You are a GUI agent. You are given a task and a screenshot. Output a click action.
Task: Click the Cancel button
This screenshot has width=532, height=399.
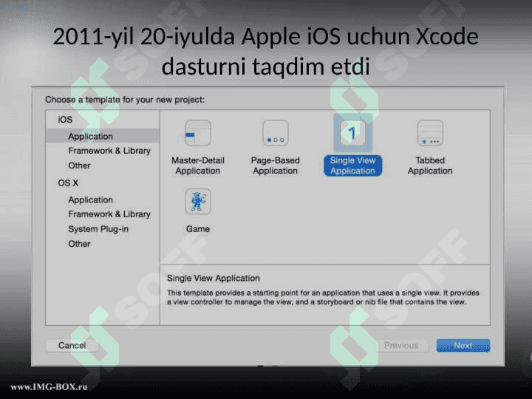click(72, 345)
